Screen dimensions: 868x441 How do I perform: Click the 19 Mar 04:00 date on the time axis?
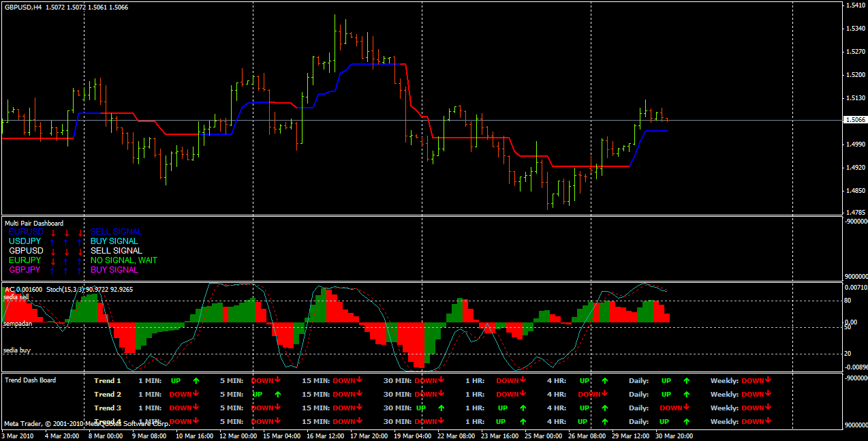(x=413, y=436)
